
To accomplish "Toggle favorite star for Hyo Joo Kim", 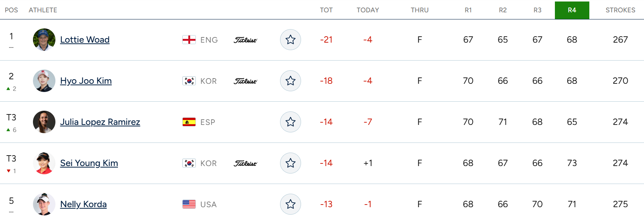I will point(291,81).
